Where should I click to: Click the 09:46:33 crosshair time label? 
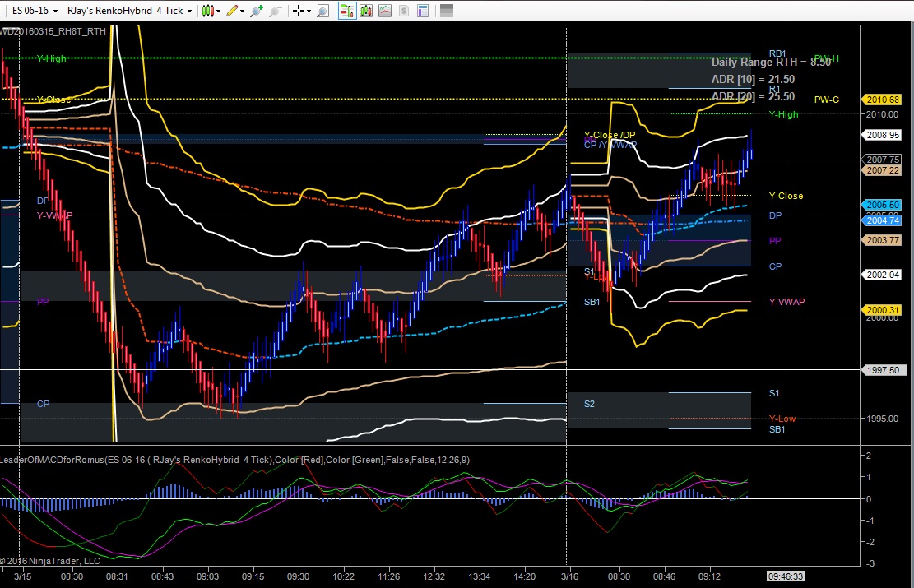[785, 576]
